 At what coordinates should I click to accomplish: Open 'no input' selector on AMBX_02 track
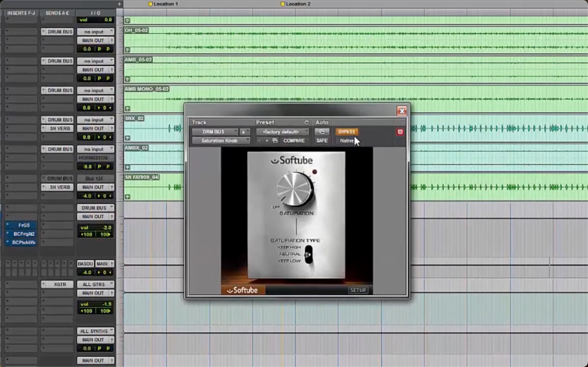[96, 149]
